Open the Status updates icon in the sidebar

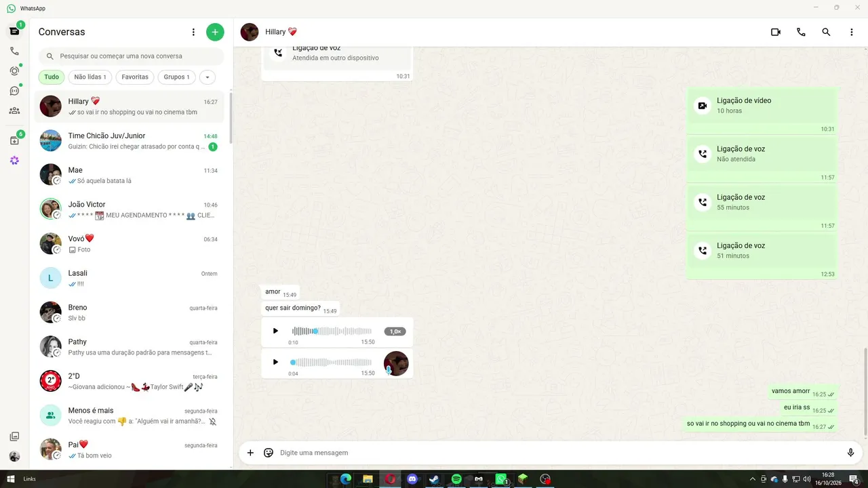click(14, 70)
